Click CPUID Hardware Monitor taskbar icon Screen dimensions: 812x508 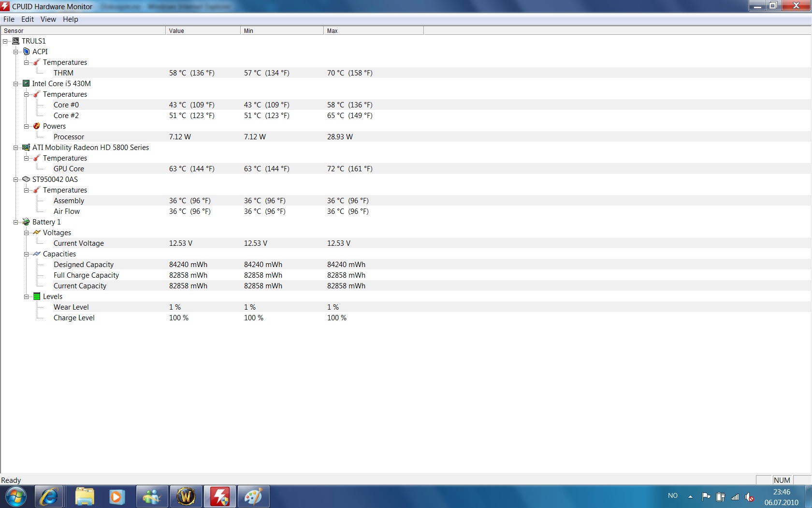[x=220, y=497]
